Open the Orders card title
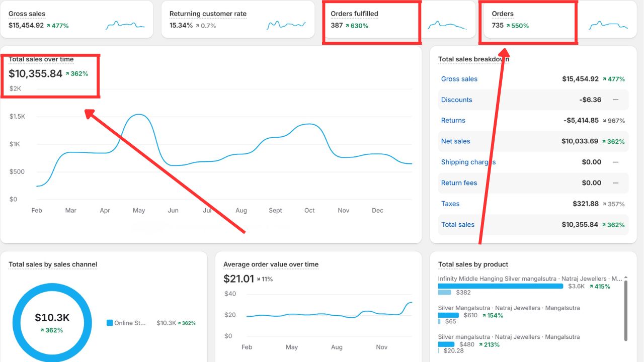The width and height of the screenshot is (644, 362). point(503,14)
